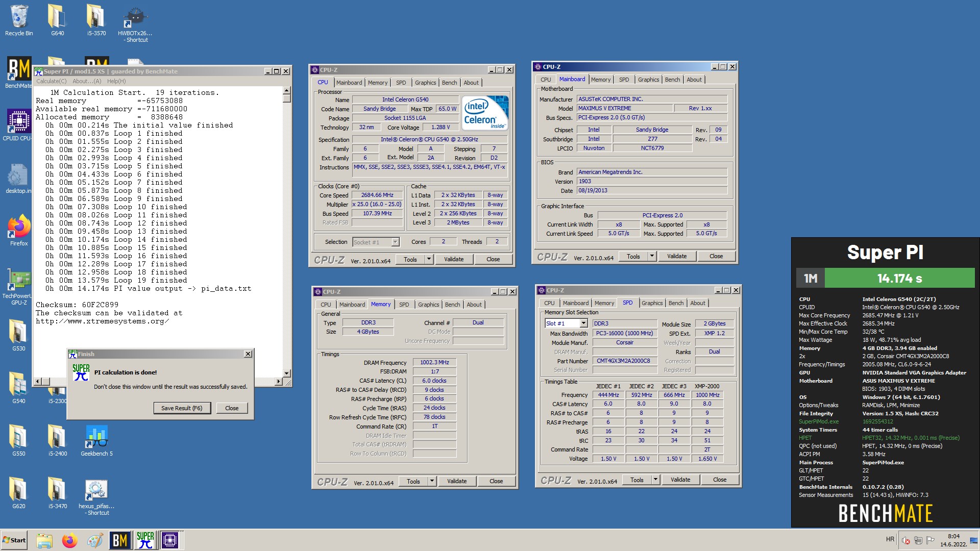
Task: Launch the HWBOTx265 shortcut icon
Action: pyautogui.click(x=135, y=23)
